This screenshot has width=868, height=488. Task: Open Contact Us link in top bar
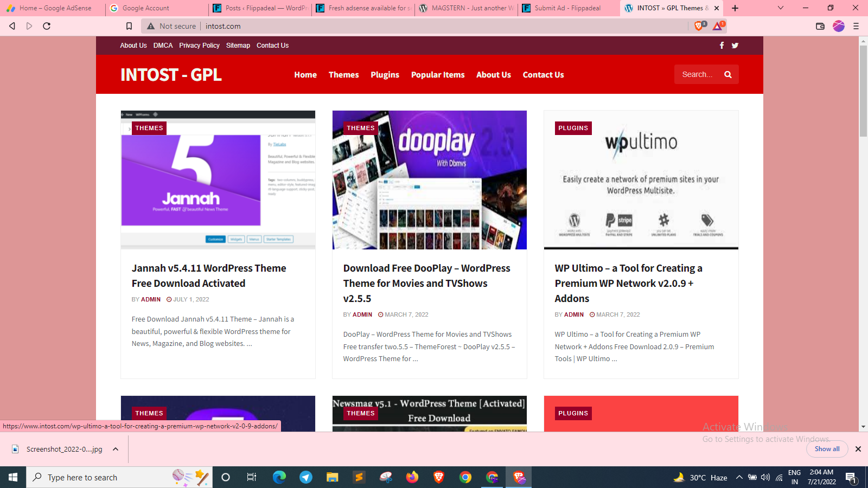[x=272, y=46]
